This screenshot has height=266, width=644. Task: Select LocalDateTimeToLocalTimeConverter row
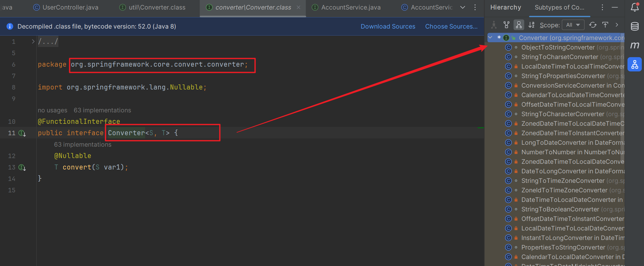556,66
